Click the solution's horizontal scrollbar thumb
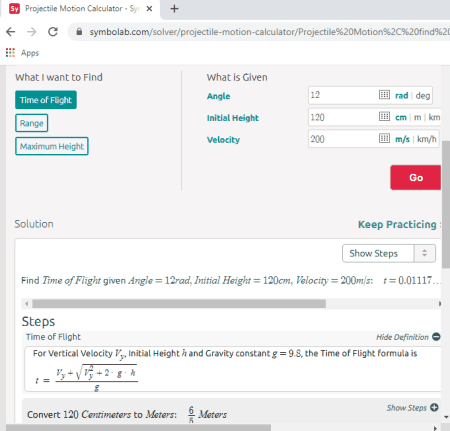 (179, 303)
